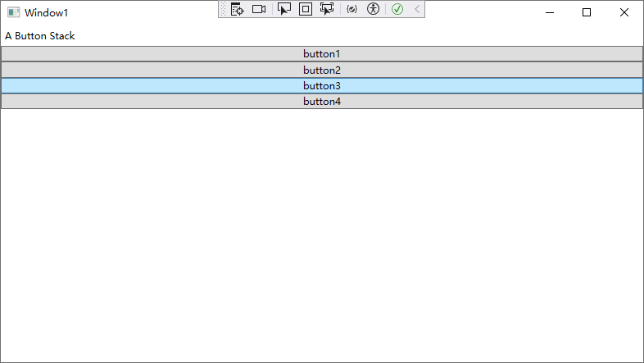Collapse the debug toolbar with the chevron

click(x=417, y=9)
